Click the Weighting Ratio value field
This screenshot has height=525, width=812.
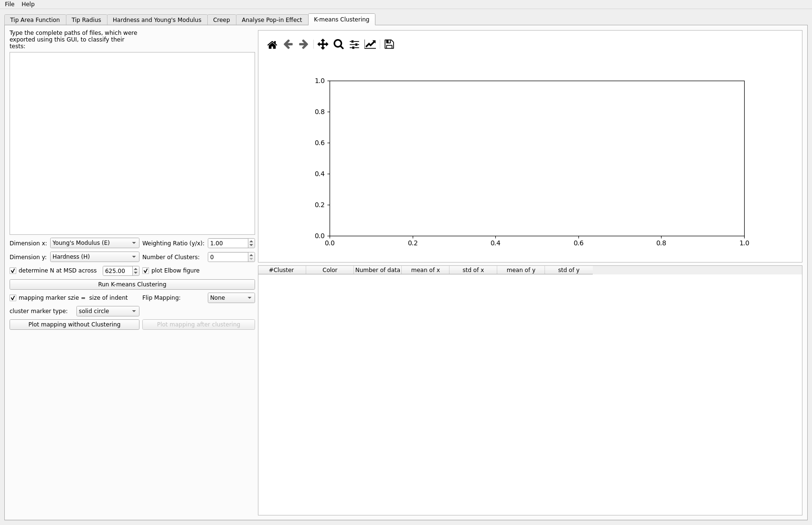(227, 243)
